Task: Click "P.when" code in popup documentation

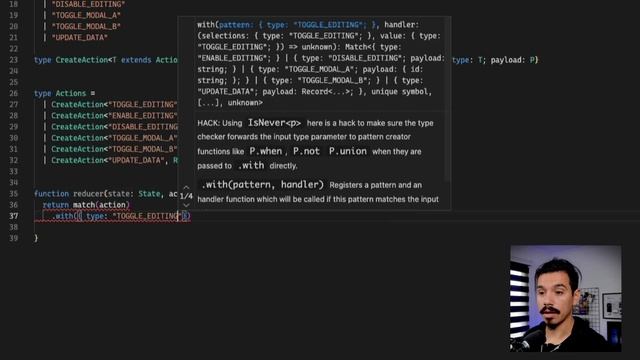Action: (266, 151)
